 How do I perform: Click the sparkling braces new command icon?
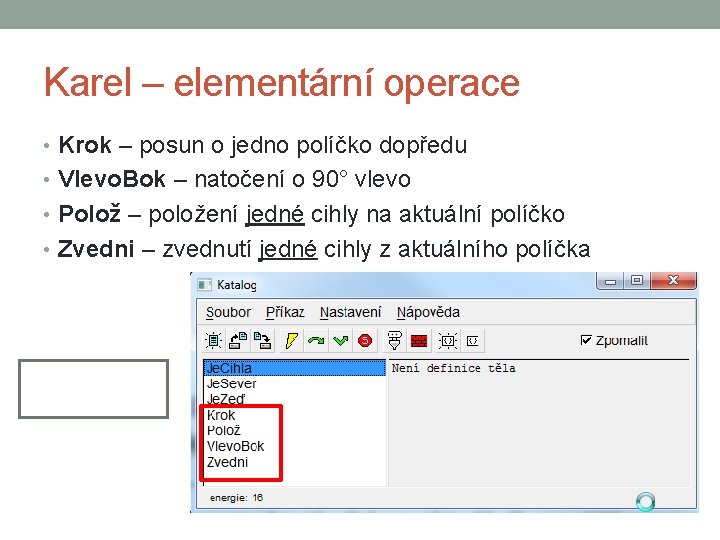pos(448,341)
